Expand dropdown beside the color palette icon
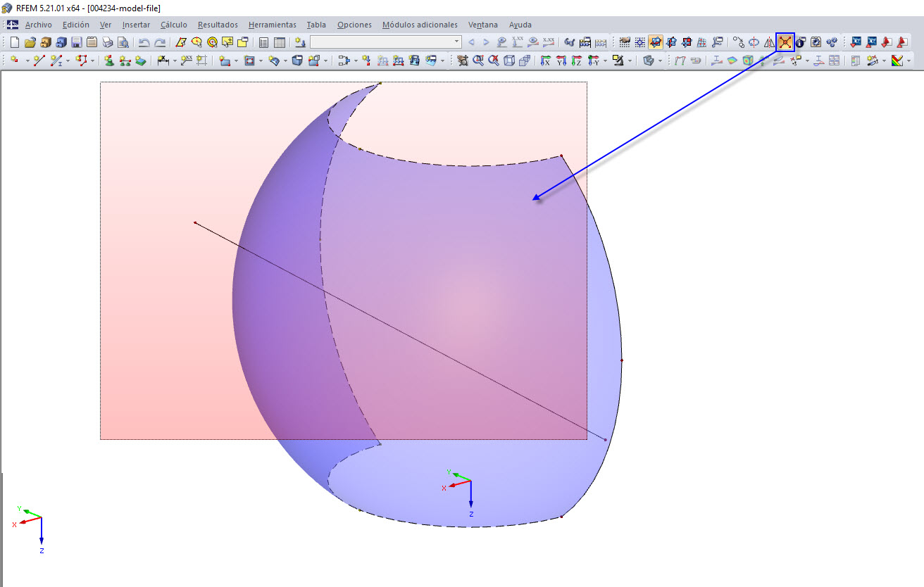 pos(909,61)
